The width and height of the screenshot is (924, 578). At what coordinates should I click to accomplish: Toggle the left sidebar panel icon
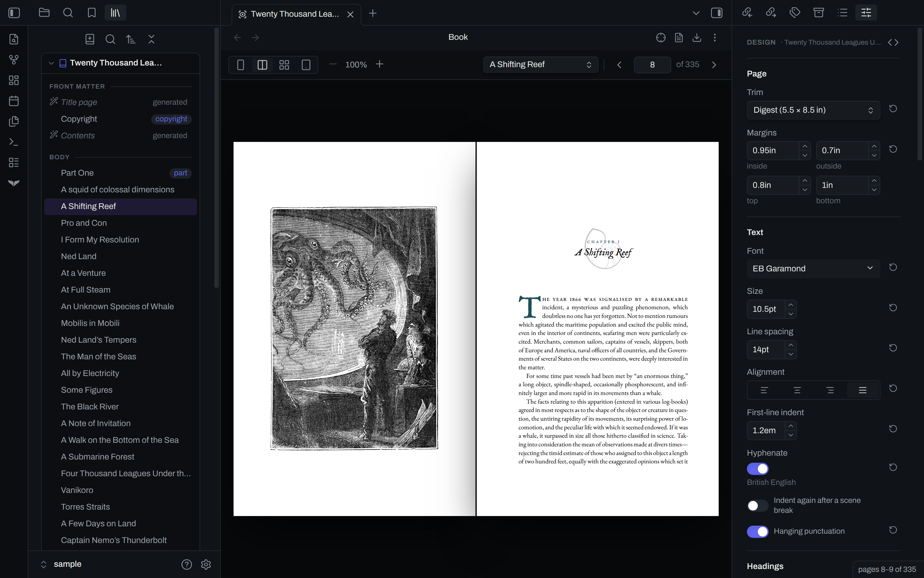14,13
